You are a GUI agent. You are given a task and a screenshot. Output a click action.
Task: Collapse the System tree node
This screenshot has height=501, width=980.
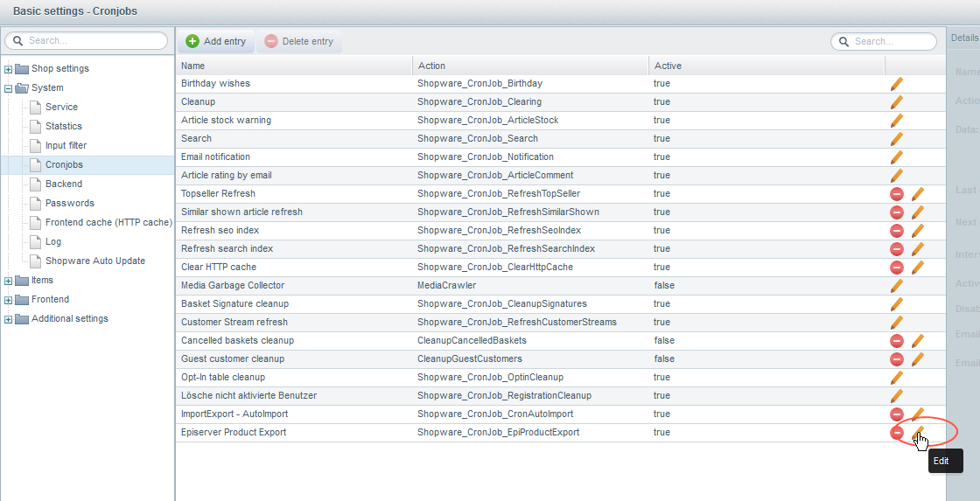(x=9, y=88)
